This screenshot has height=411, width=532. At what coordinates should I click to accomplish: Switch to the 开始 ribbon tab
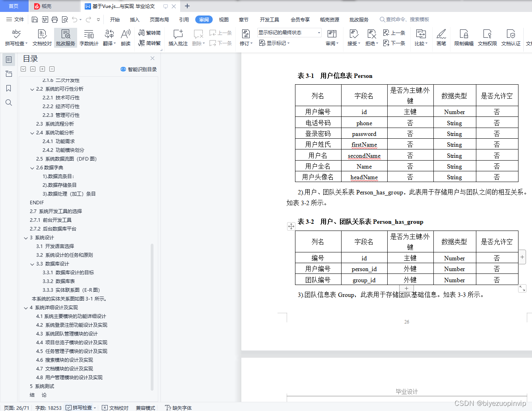115,19
